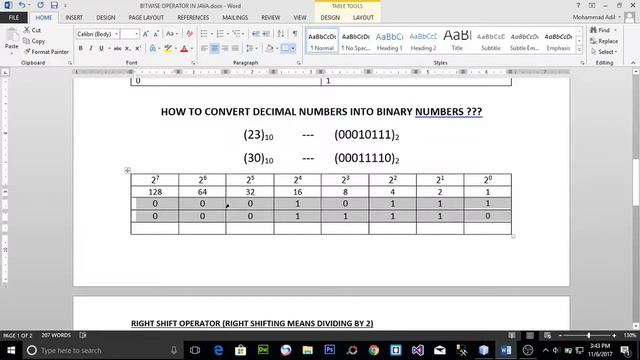Set alignment to Center

[214, 49]
